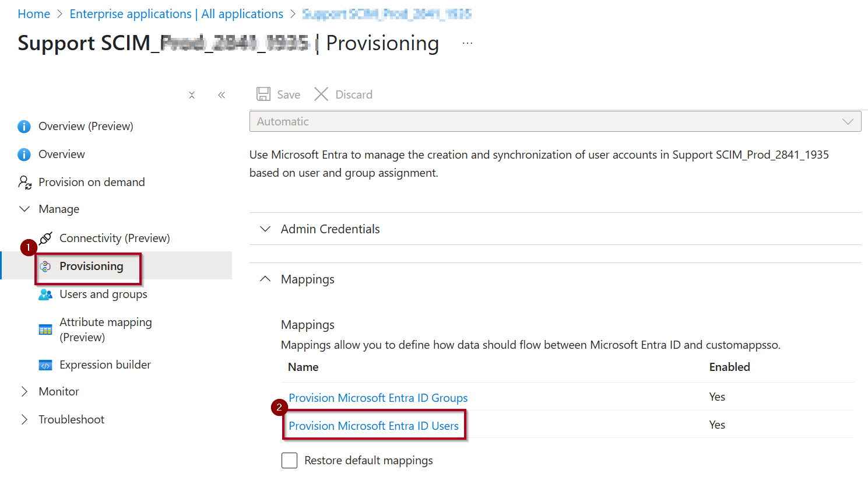Click the Discard button label
Image resolution: width=868 pixels, height=480 pixels.
coord(354,94)
